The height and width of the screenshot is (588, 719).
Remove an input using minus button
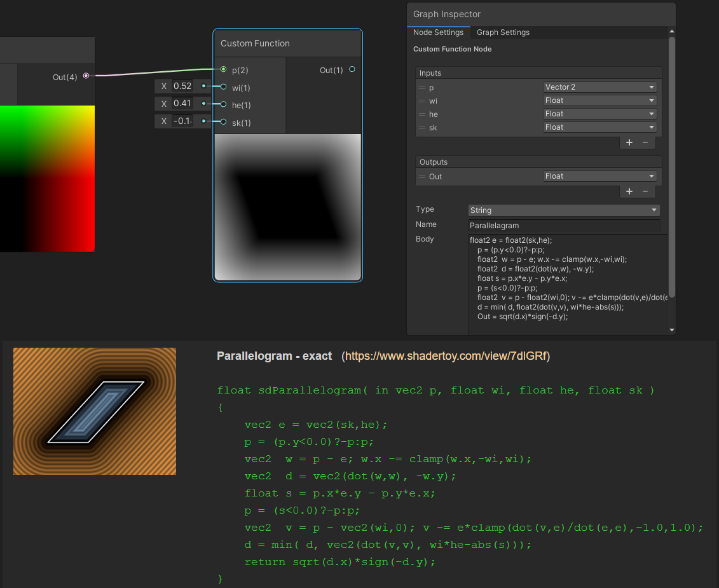pos(645,142)
